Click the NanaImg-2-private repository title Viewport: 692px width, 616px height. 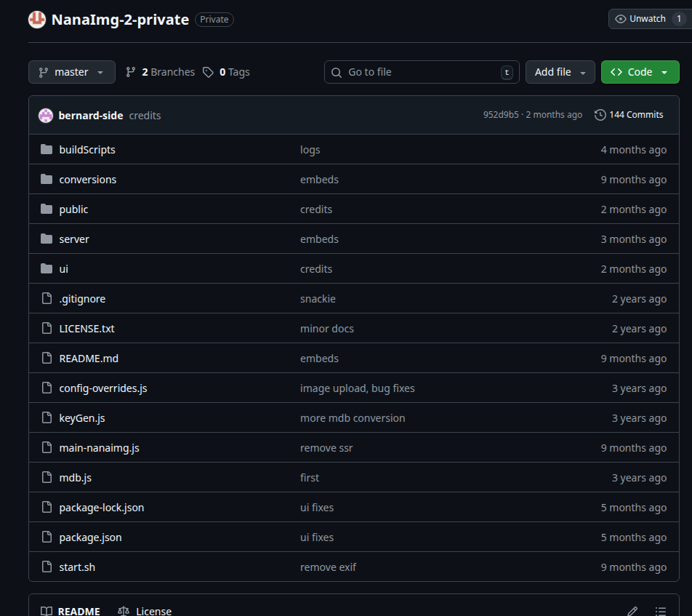tap(120, 20)
